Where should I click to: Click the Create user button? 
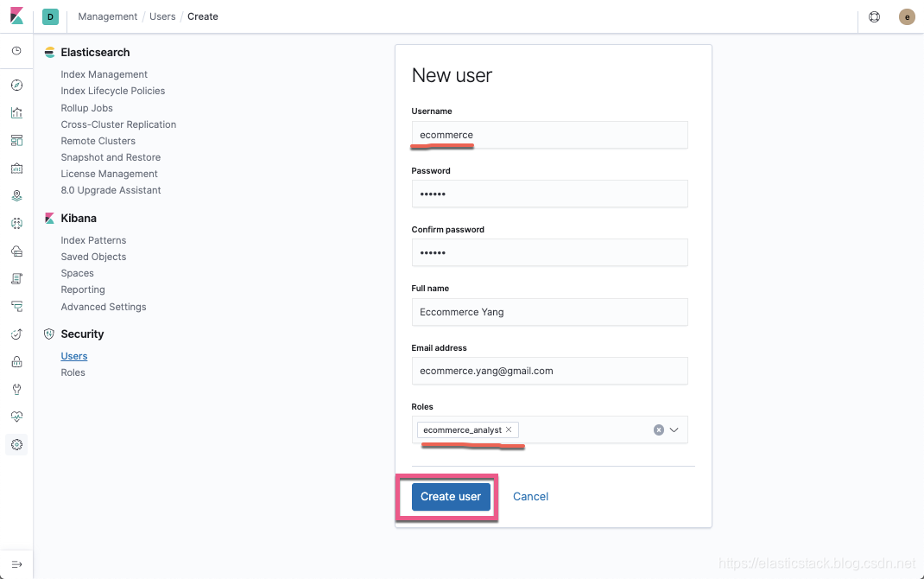(x=451, y=496)
